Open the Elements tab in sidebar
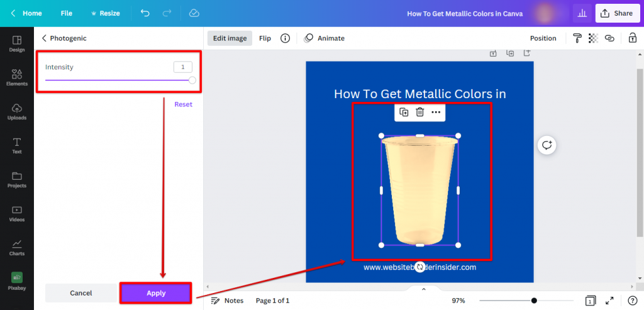Image resolution: width=644 pixels, height=310 pixels. [17, 77]
